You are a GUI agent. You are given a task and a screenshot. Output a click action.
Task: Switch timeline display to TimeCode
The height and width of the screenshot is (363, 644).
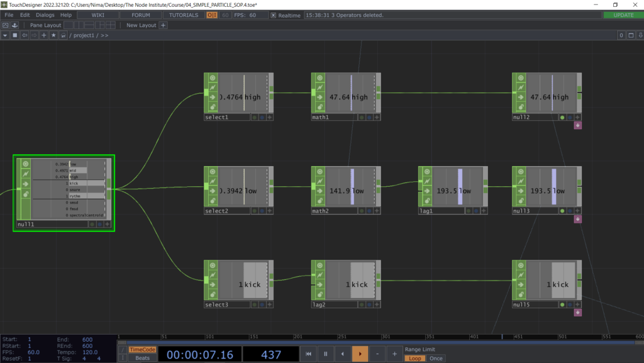142,349
